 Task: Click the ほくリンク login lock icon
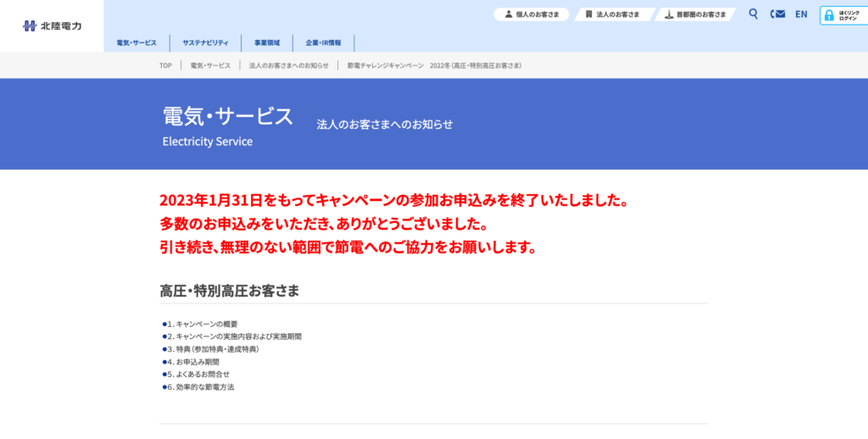829,15
